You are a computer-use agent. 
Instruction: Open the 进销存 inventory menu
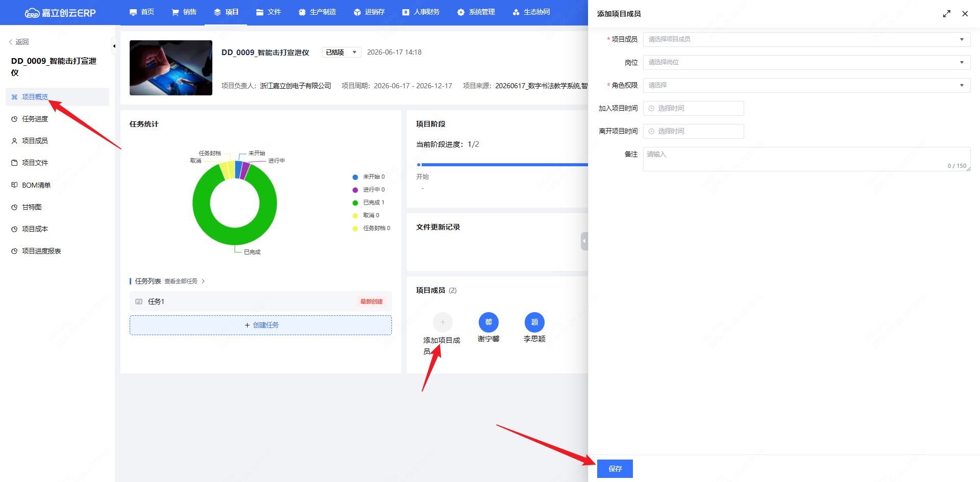click(369, 12)
